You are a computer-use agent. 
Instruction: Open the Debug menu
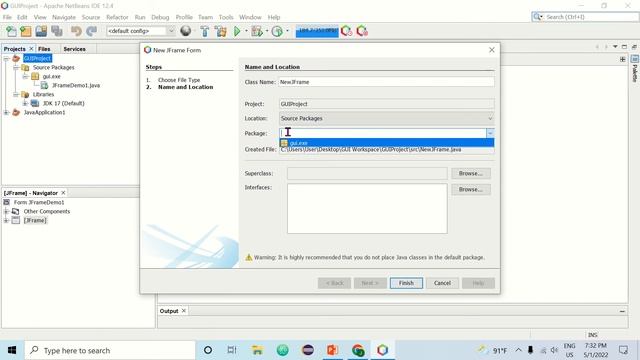point(160,17)
